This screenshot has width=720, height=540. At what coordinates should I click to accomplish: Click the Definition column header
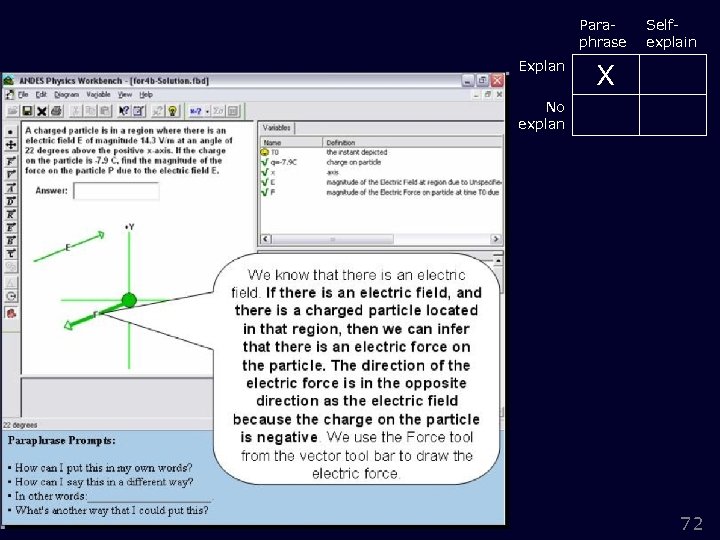(412, 142)
